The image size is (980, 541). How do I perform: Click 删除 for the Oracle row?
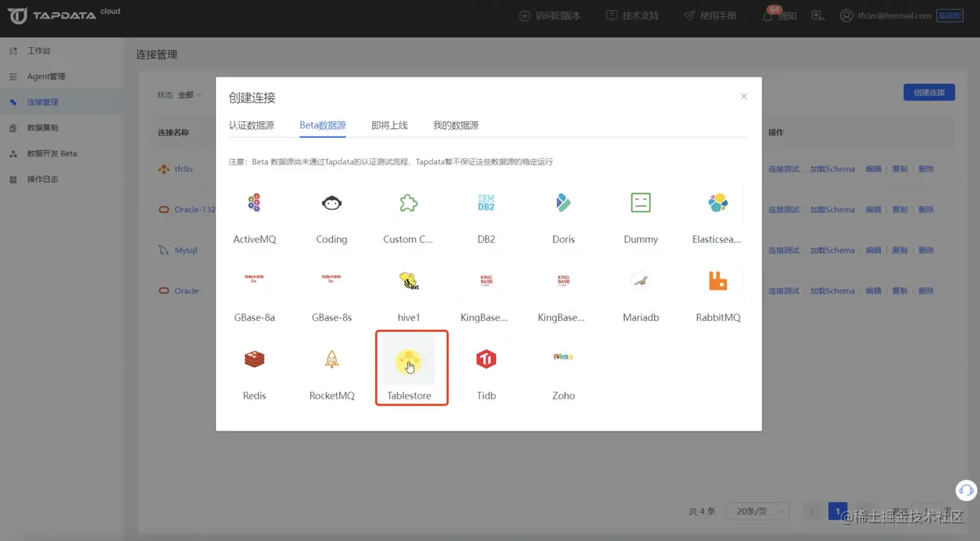click(926, 290)
